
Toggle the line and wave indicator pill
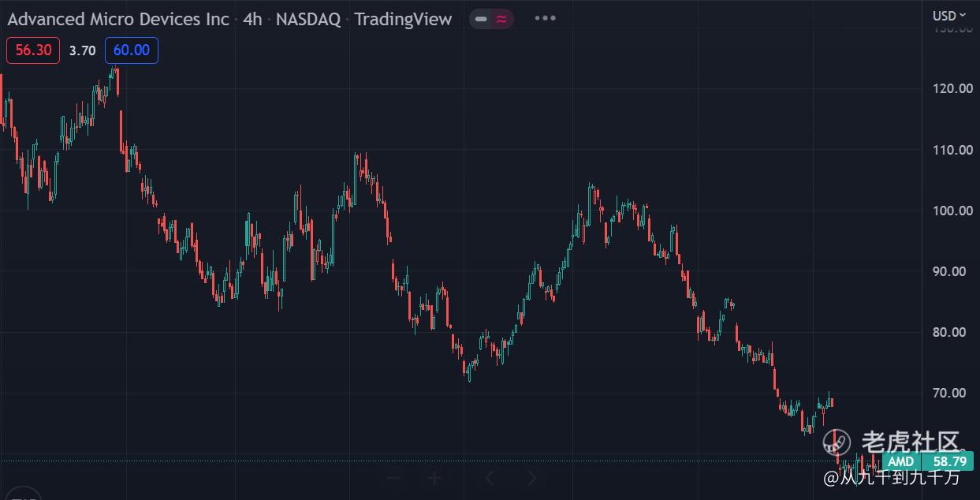coord(491,19)
